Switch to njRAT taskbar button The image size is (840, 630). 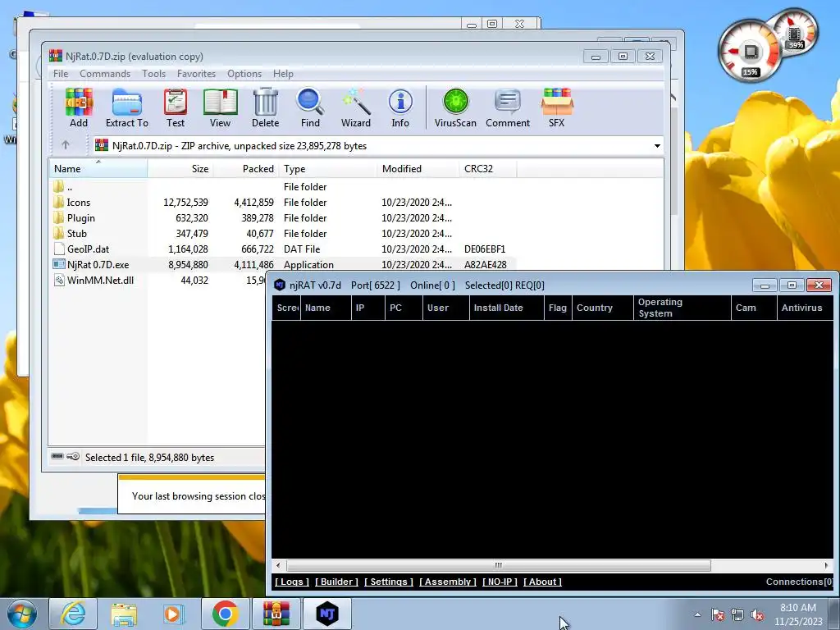pos(327,614)
